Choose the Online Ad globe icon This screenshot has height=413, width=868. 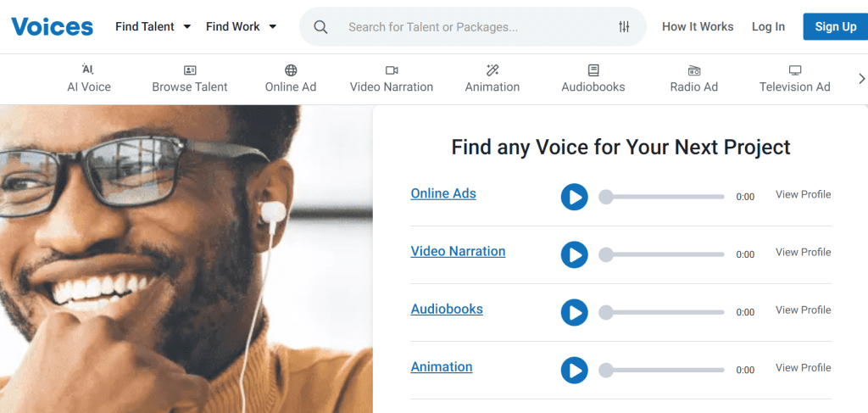pyautogui.click(x=291, y=70)
